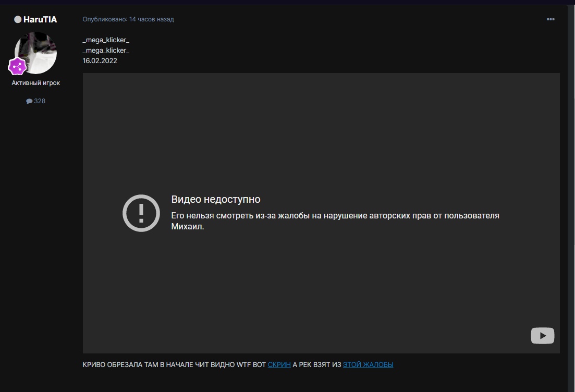575x392 pixels.
Task: Follow the ЭТОЙ ЖАЛОБЫ link
Action: pos(368,365)
